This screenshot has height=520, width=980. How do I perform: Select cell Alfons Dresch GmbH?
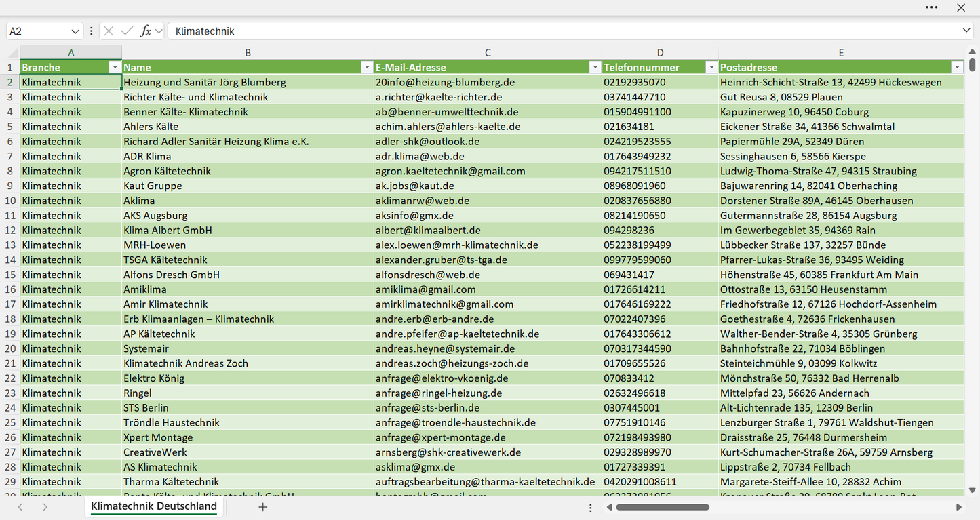coord(248,275)
